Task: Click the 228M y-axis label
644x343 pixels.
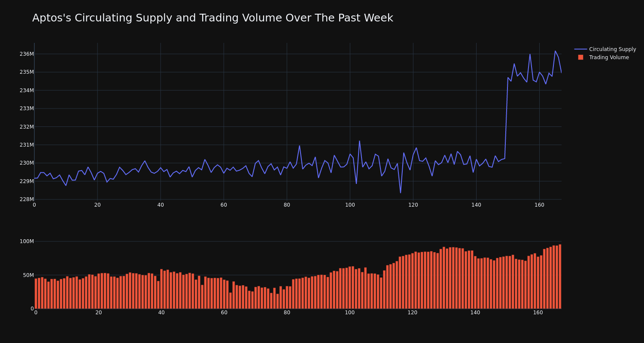Action: (x=27, y=199)
